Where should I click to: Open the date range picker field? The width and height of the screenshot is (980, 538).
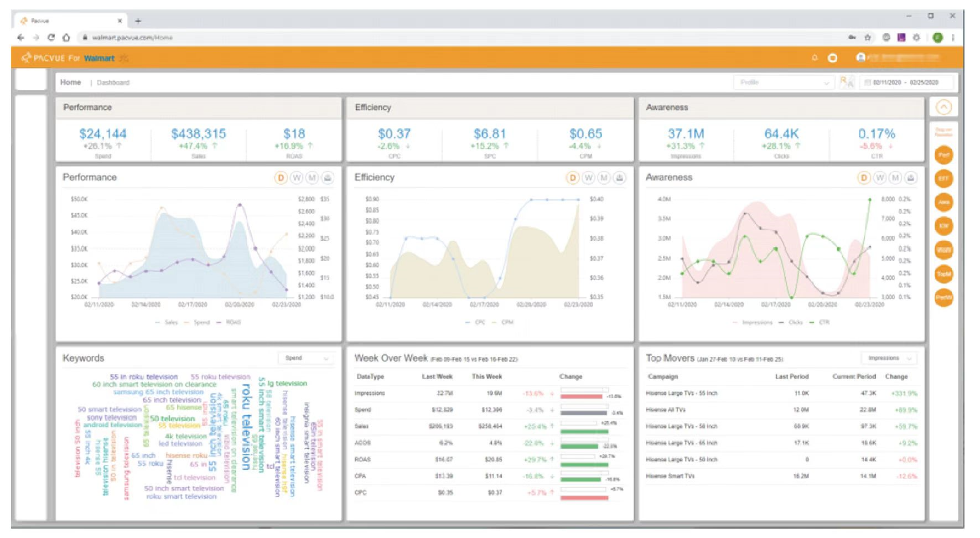[906, 82]
